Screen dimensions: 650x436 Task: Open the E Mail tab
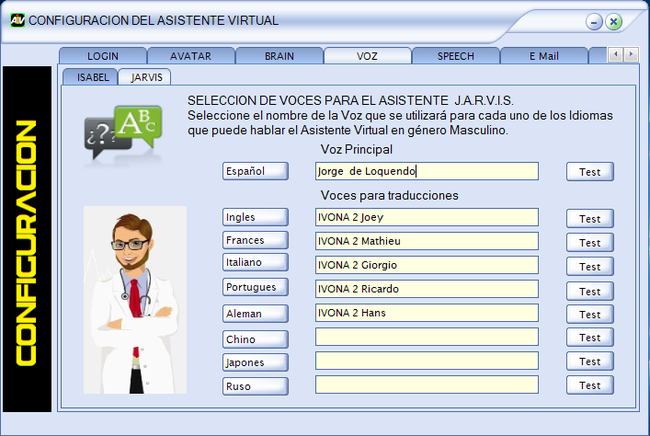(x=544, y=56)
